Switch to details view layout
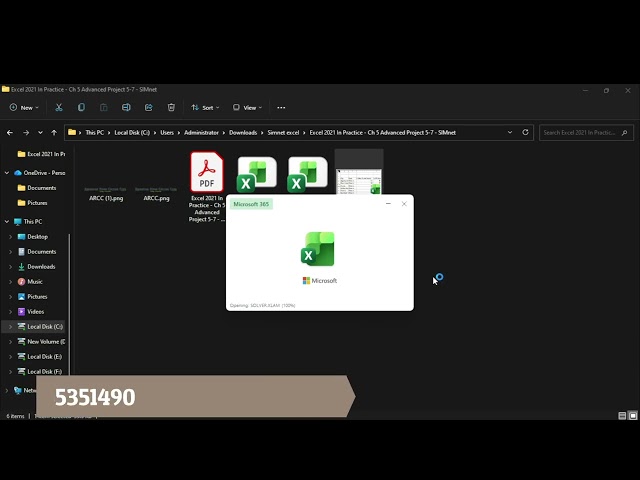The image size is (640, 480). [622, 416]
